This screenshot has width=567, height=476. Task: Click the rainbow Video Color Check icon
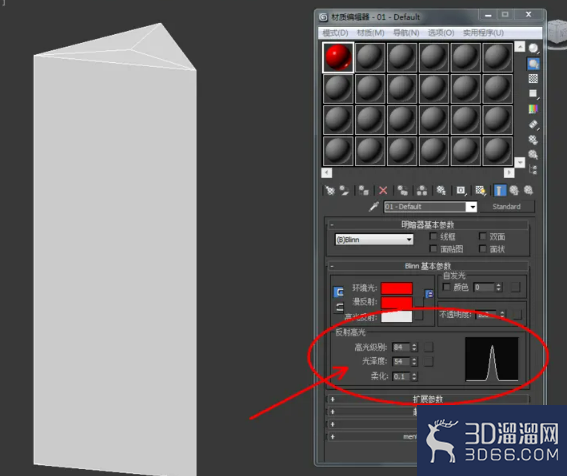tap(533, 109)
